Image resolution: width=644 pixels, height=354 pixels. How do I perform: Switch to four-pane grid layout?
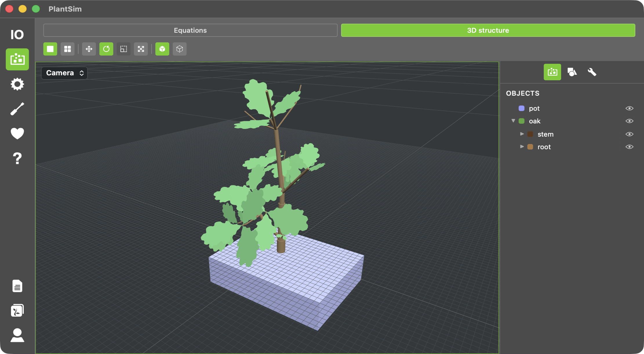click(68, 49)
